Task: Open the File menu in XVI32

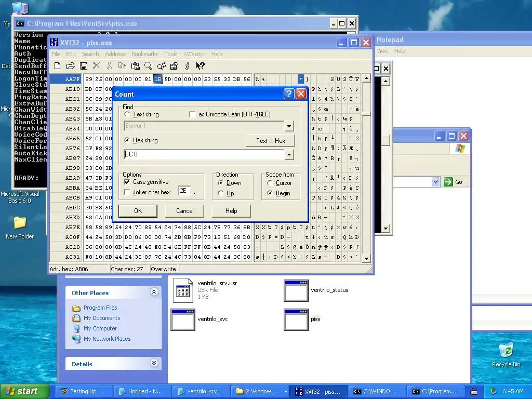Action: point(56,54)
